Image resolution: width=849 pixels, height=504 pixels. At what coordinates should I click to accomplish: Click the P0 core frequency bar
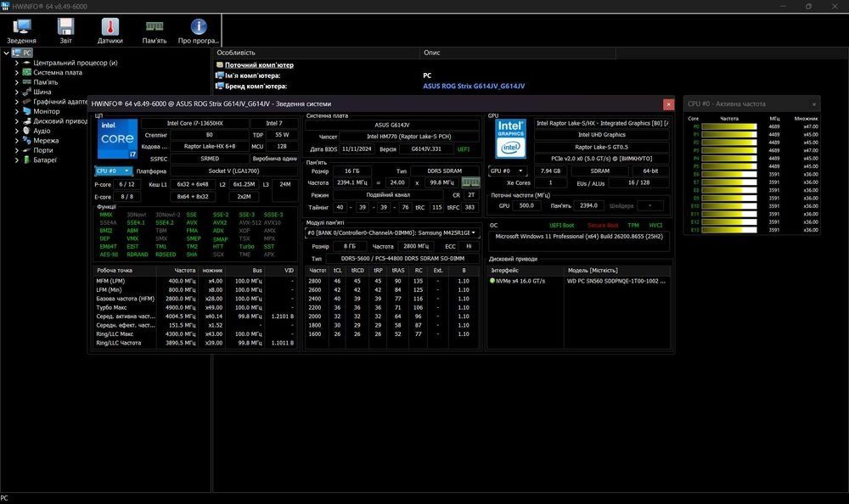(728, 126)
